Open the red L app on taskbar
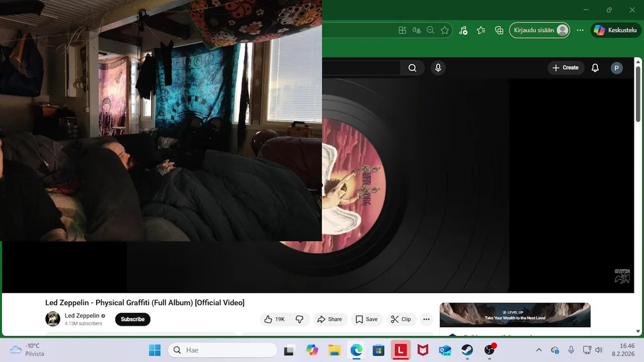 [x=400, y=350]
